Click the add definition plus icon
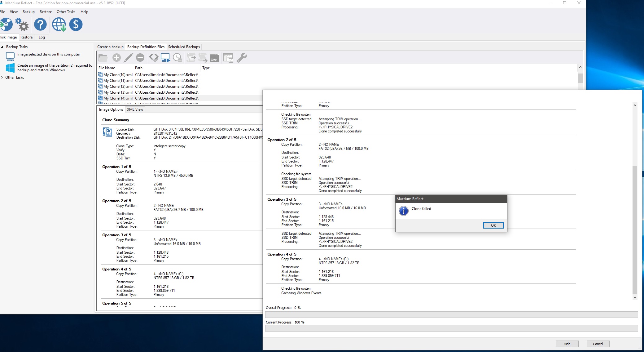Image resolution: width=644 pixels, height=352 pixels. [x=116, y=58]
